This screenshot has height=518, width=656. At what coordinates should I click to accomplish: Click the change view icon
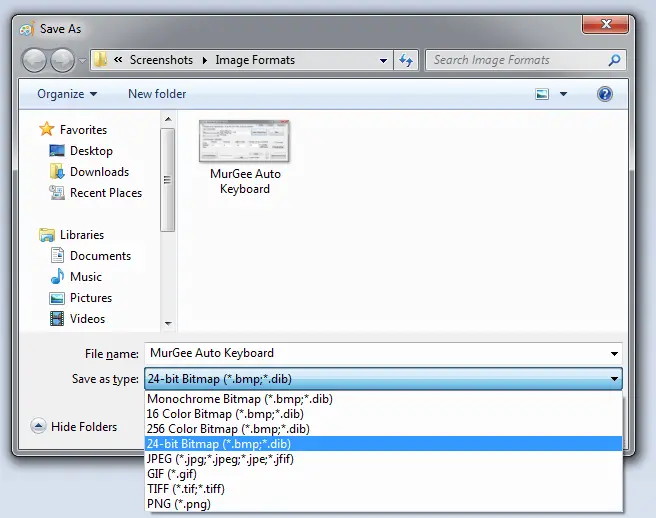point(542,94)
